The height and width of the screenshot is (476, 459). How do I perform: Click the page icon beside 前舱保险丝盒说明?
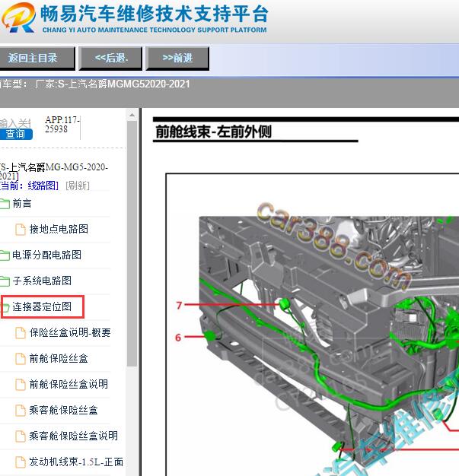tap(21, 385)
